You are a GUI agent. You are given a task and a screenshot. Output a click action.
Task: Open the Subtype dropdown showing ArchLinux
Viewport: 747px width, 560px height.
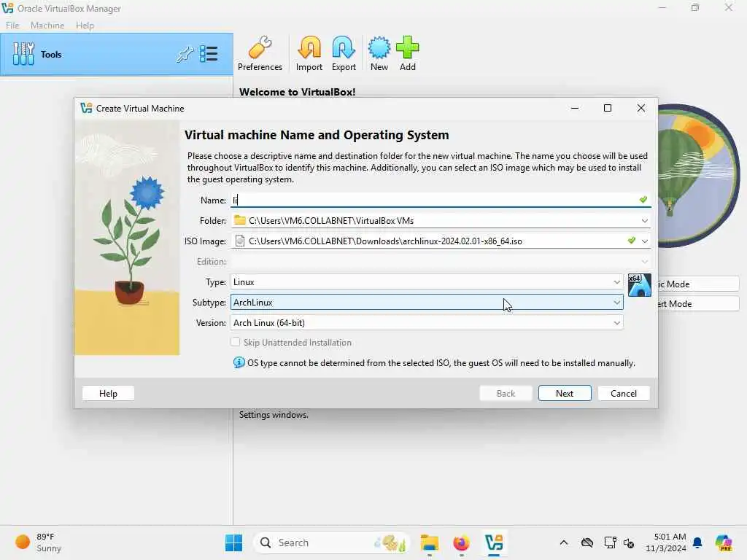click(427, 303)
